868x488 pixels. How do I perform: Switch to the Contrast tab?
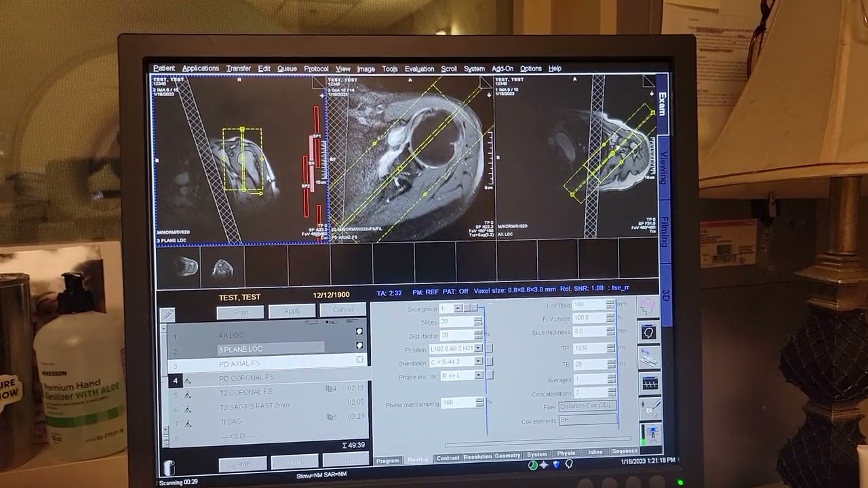(448, 457)
